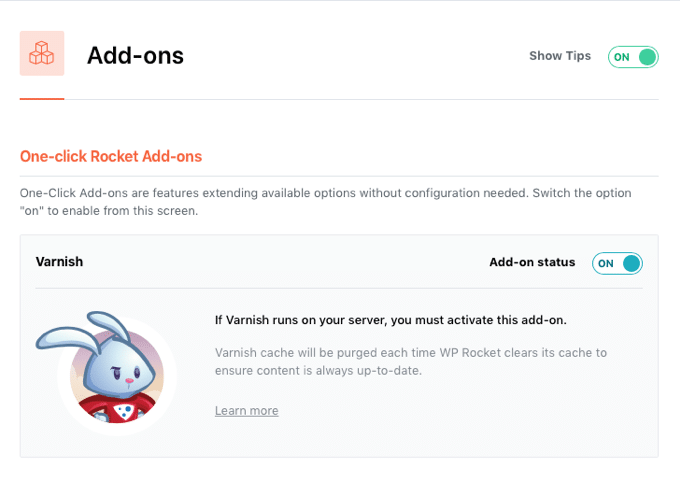Click the green knob of Show Tips switch
The height and width of the screenshot is (479, 680).
click(648, 57)
